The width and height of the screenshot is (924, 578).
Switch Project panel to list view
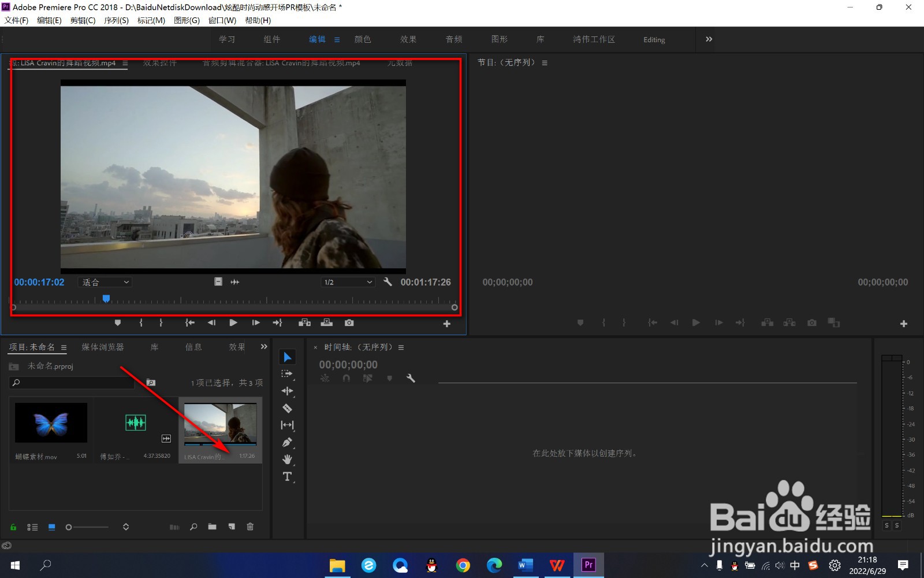coord(32,527)
